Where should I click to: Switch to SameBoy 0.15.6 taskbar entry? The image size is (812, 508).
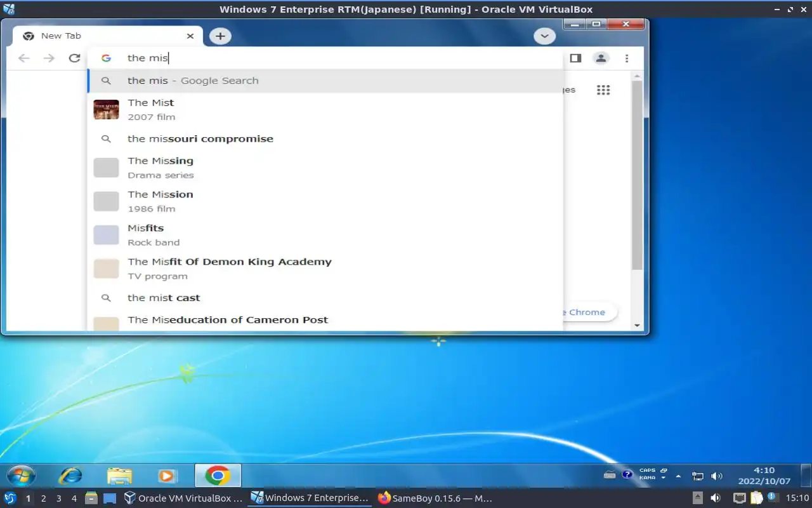point(435,498)
